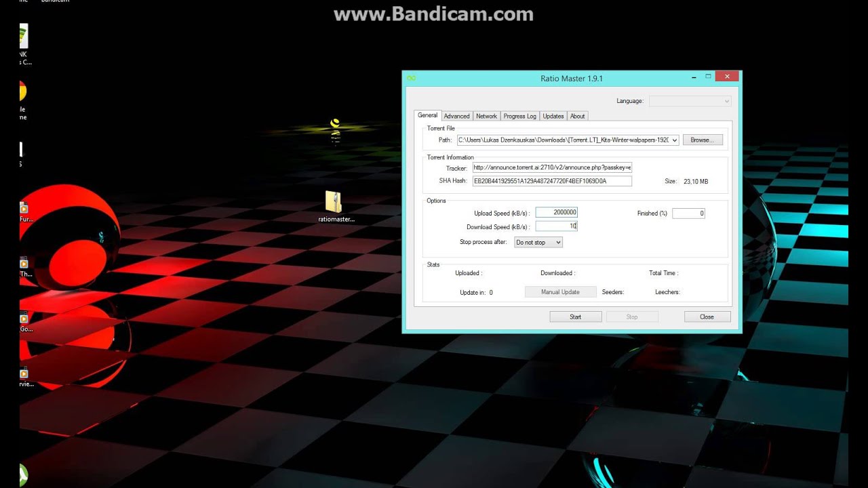Click the Ratio Master infinity title icon
Viewport: 868px width, 488px height.
click(411, 78)
